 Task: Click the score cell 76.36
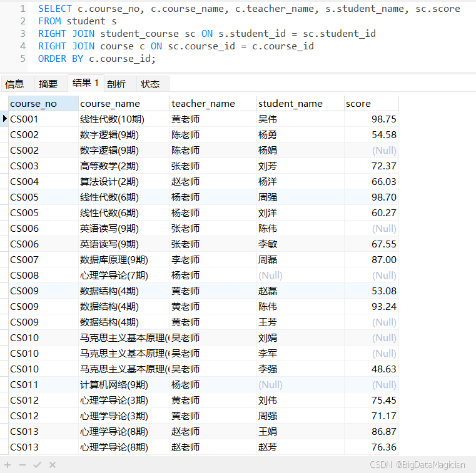(x=372, y=447)
